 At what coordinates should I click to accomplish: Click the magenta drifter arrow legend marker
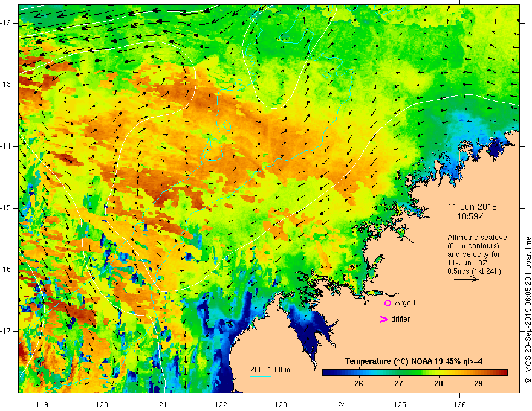click(383, 319)
